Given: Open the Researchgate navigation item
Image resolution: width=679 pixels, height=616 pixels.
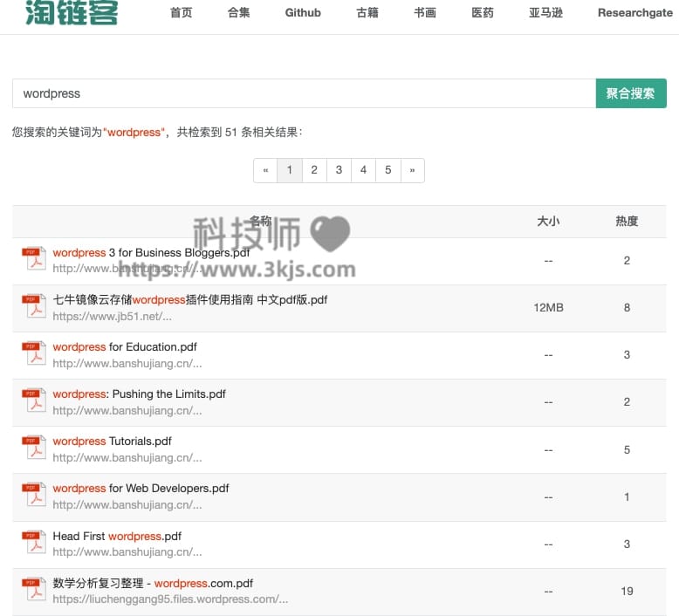Looking at the screenshot, I should 635,13.
